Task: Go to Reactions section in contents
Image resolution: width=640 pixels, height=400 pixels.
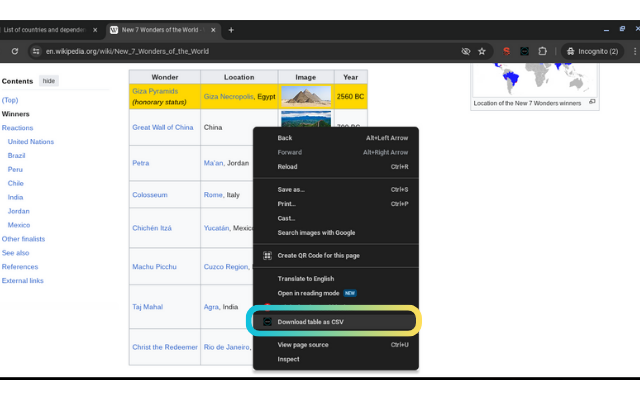Action: 17,128
